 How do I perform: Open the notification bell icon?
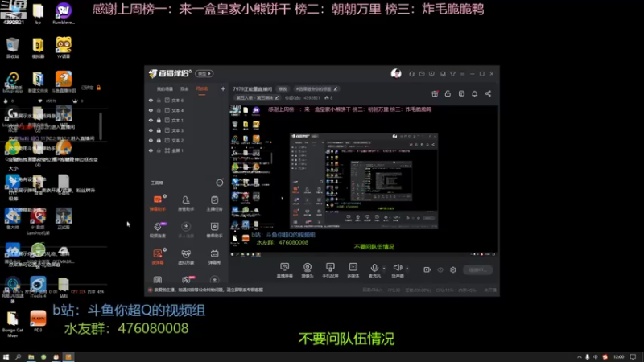coord(474,93)
